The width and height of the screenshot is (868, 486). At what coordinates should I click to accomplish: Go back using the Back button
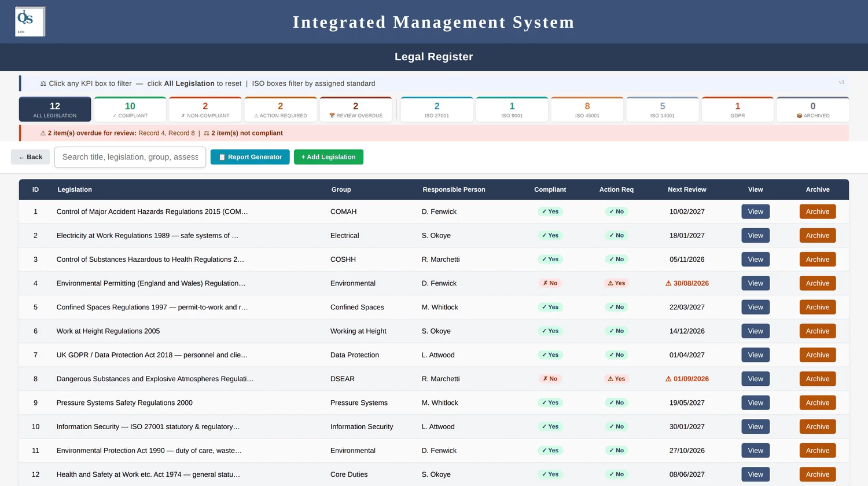pyautogui.click(x=30, y=157)
